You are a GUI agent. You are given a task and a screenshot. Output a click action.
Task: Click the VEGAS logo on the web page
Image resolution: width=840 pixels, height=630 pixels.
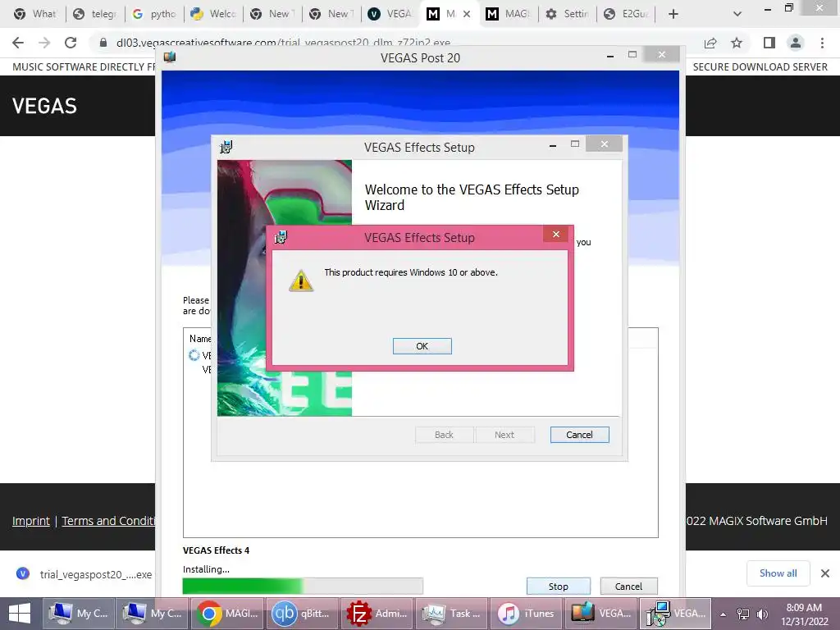44,106
